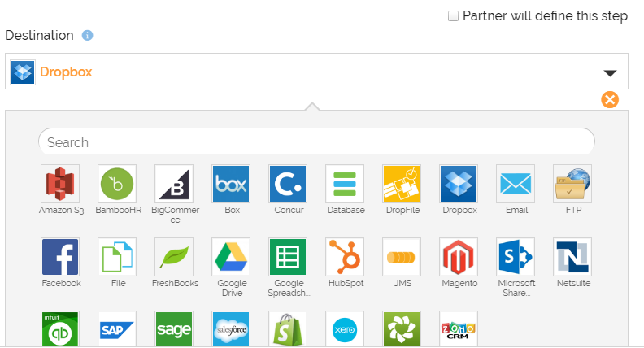
Task: Select the Box connector
Action: (x=231, y=184)
